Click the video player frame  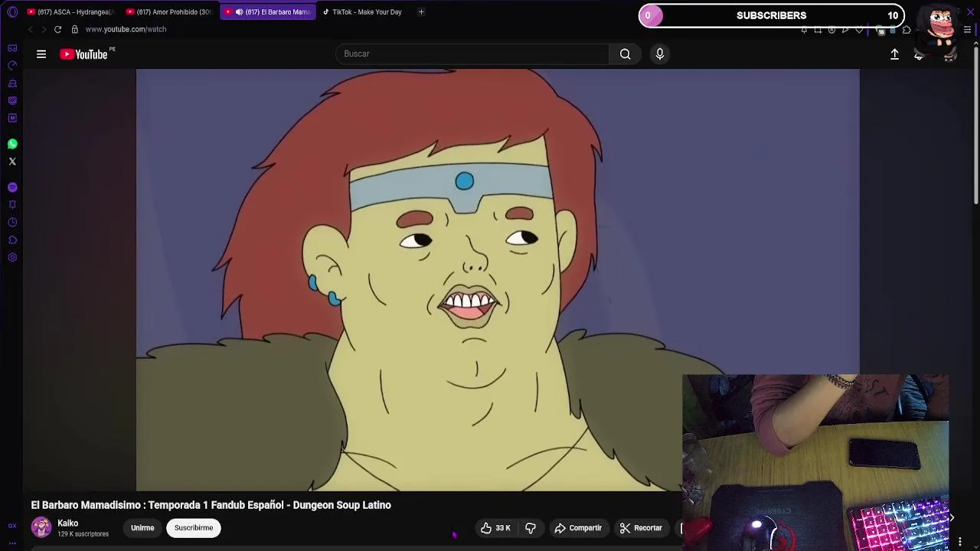tap(498, 280)
